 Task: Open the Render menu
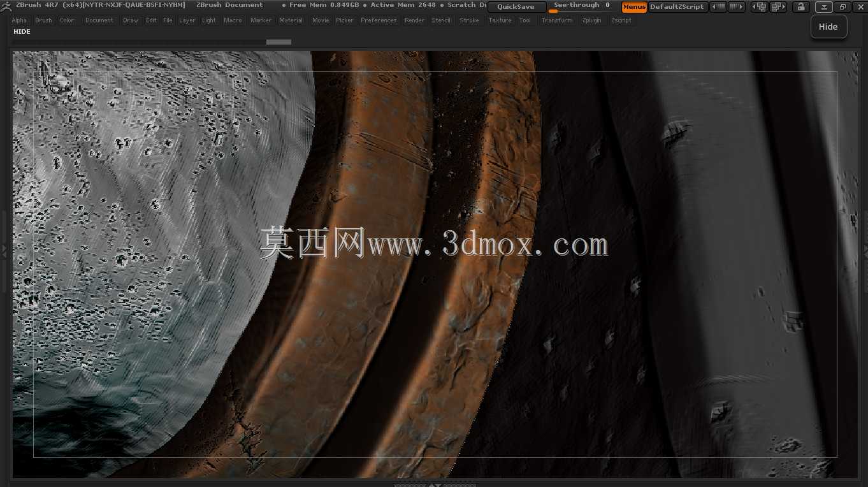click(x=414, y=20)
